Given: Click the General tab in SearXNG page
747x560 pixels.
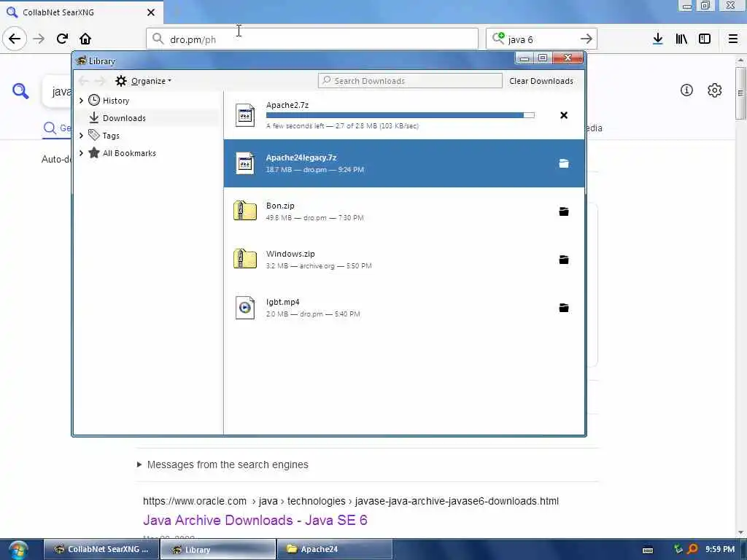Looking at the screenshot, I should tap(57, 128).
